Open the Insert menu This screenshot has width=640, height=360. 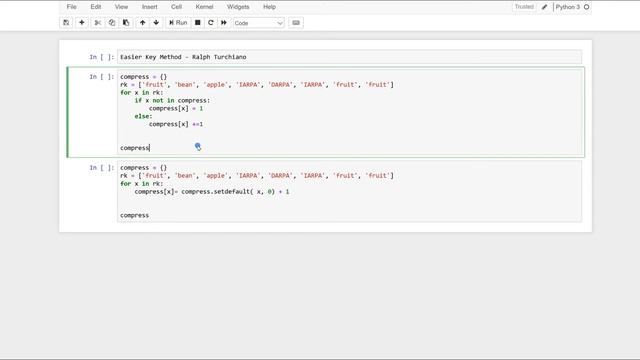[149, 7]
